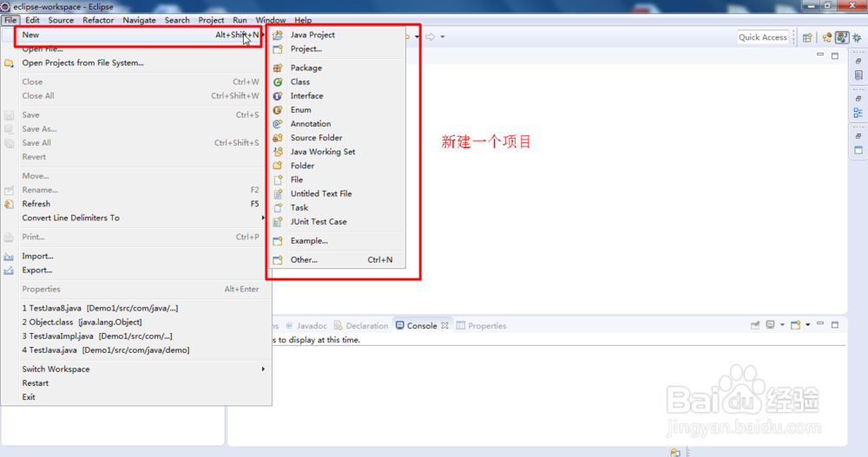Open the Run menu
The height and width of the screenshot is (457, 868).
[240, 20]
